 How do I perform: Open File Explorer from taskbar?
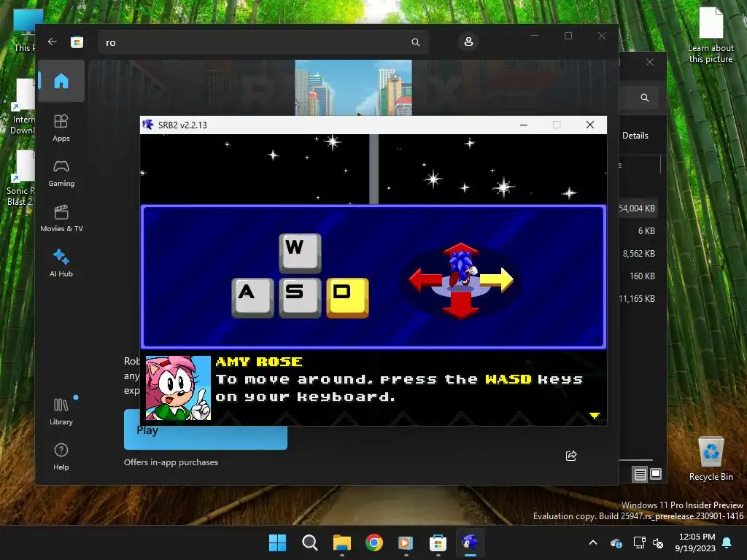pos(341,542)
